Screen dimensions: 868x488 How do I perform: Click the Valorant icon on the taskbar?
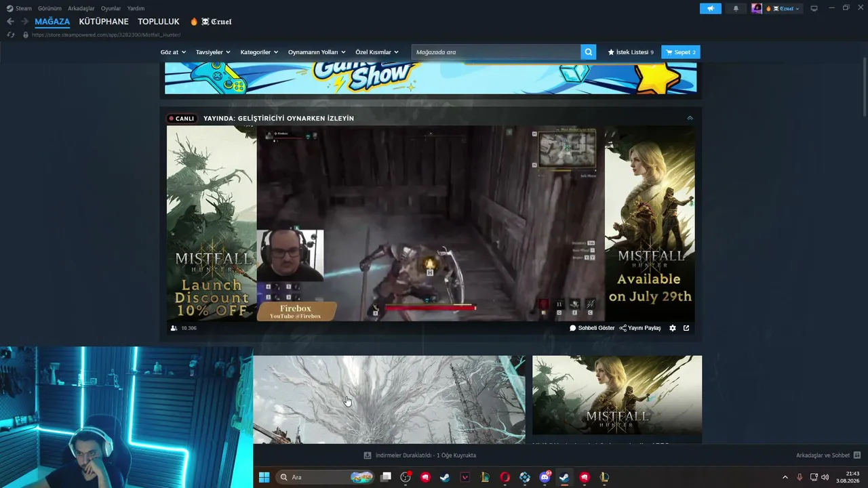pos(465,477)
